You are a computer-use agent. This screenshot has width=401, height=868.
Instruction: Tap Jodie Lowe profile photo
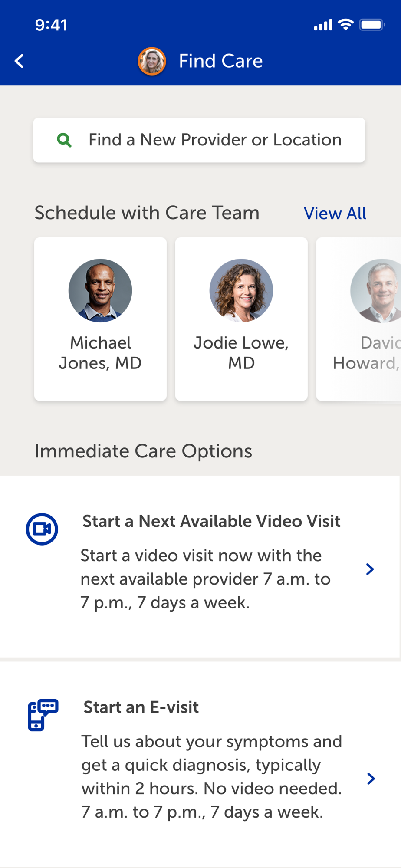(241, 290)
